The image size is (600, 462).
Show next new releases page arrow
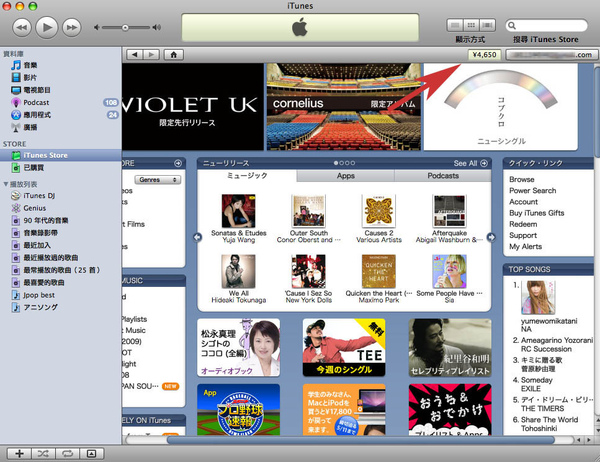point(491,237)
